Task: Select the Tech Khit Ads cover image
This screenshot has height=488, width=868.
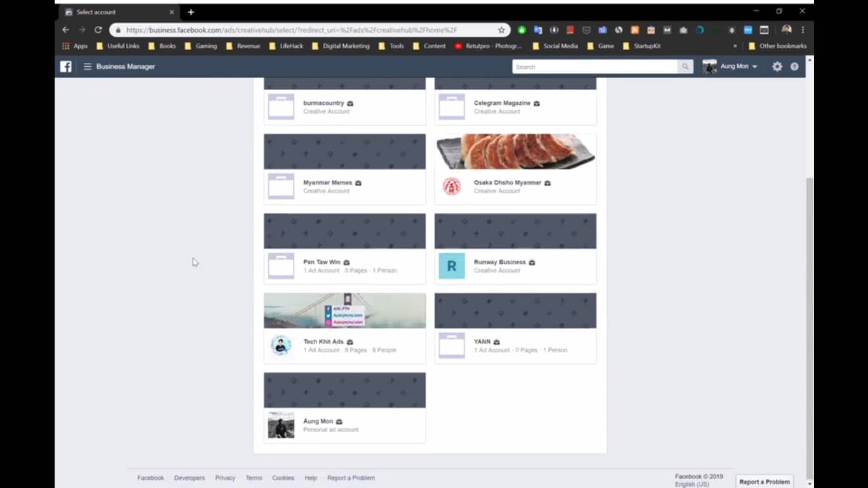Action: [x=345, y=311]
